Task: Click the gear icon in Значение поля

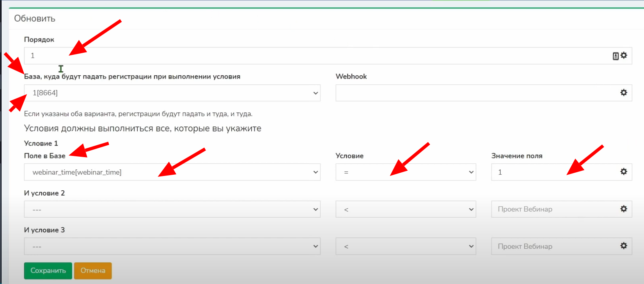Action: click(624, 171)
